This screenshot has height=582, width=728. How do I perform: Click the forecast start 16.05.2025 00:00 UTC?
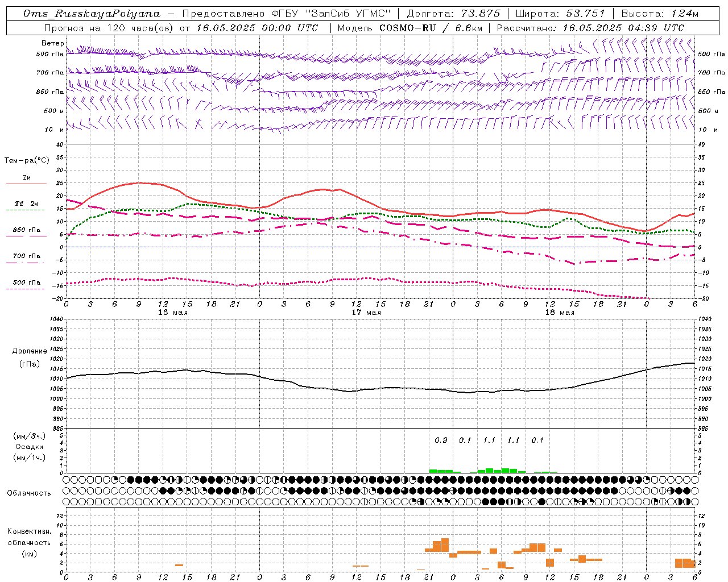pyautogui.click(x=258, y=28)
